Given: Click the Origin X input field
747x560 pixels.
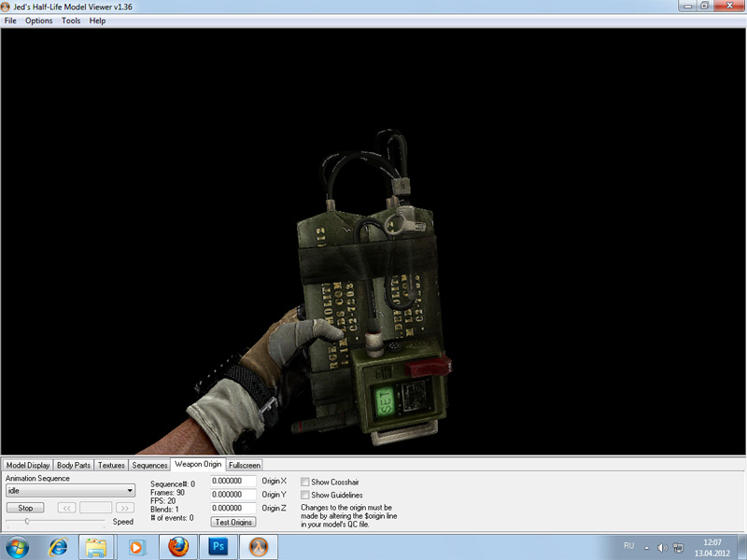Looking at the screenshot, I should [x=233, y=482].
